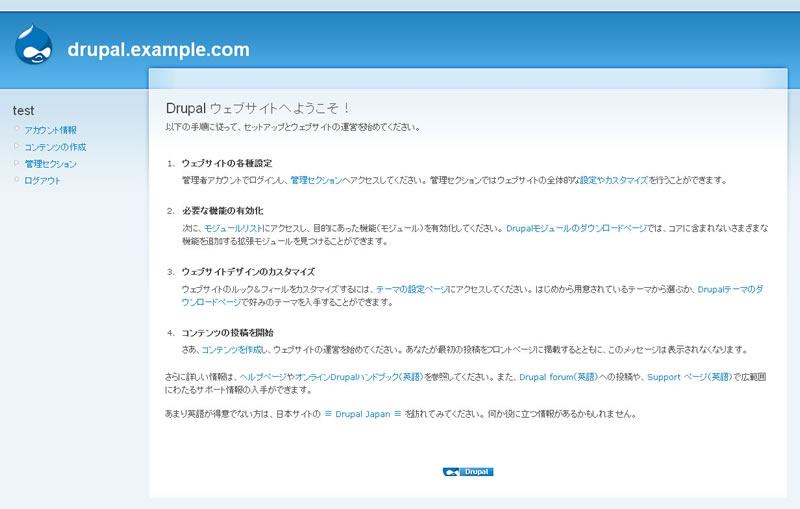Expand the コンテンツの作成 menu arrow
800x509 pixels.
[x=17, y=146]
